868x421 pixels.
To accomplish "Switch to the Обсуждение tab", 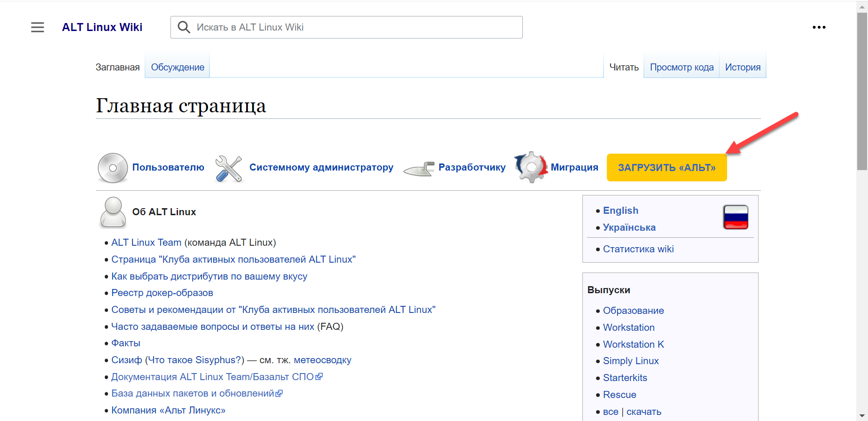I will pyautogui.click(x=178, y=67).
